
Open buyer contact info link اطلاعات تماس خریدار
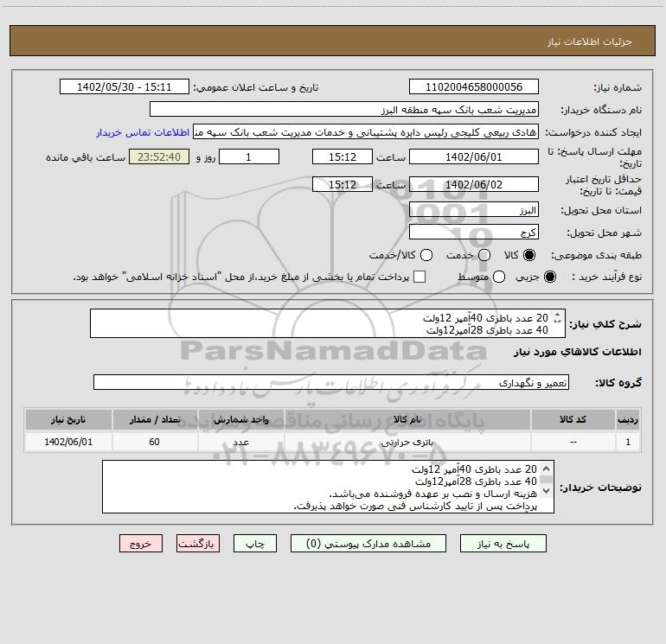click(x=143, y=132)
